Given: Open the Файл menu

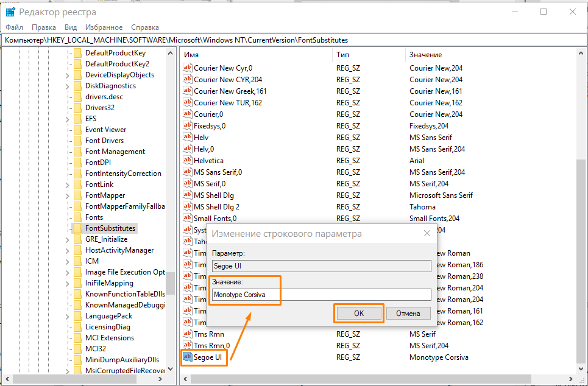Looking at the screenshot, I should 14,27.
